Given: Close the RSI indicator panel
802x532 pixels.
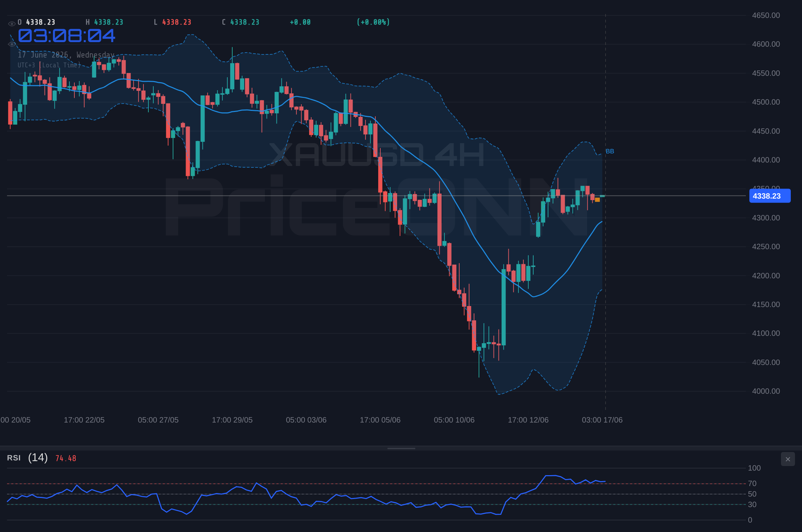Looking at the screenshot, I should point(788,459).
